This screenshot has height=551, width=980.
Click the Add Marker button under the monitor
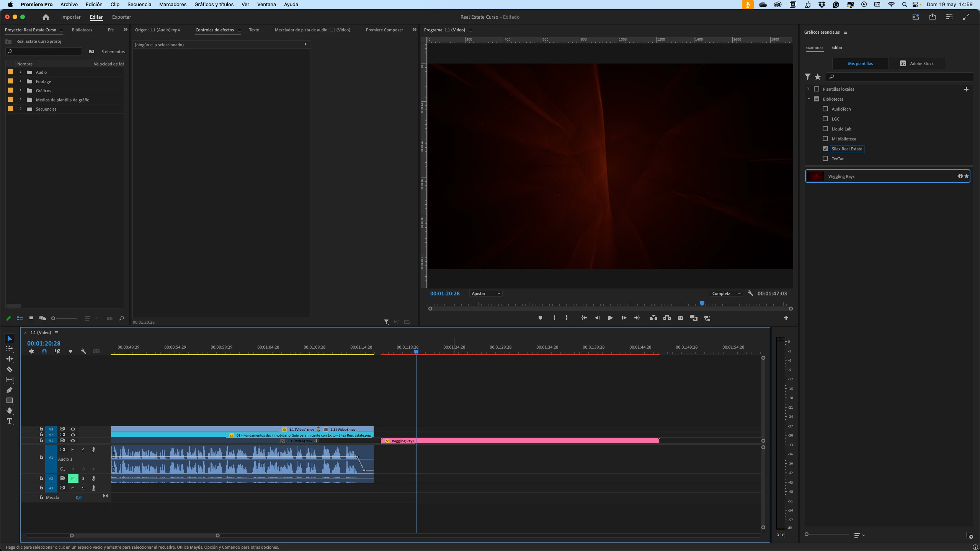[x=540, y=318]
